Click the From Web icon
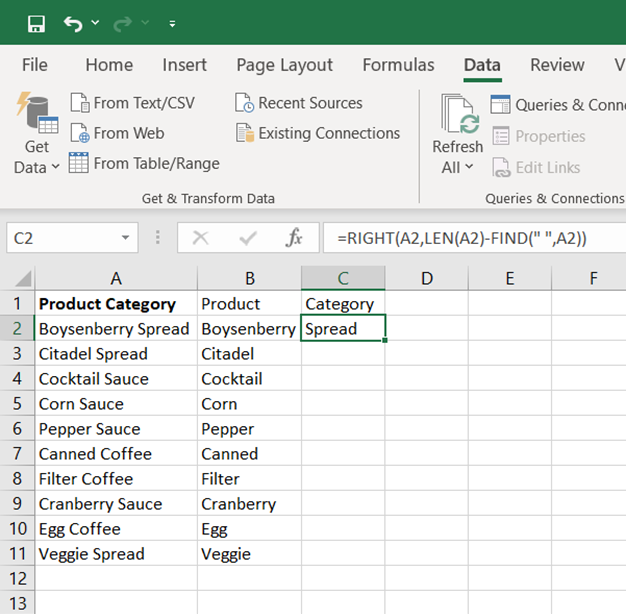 point(80,133)
